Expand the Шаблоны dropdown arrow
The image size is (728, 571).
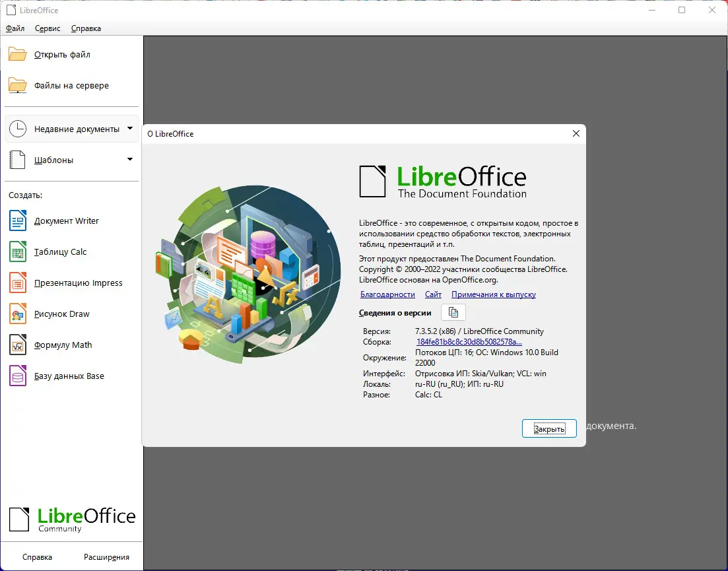coord(129,160)
